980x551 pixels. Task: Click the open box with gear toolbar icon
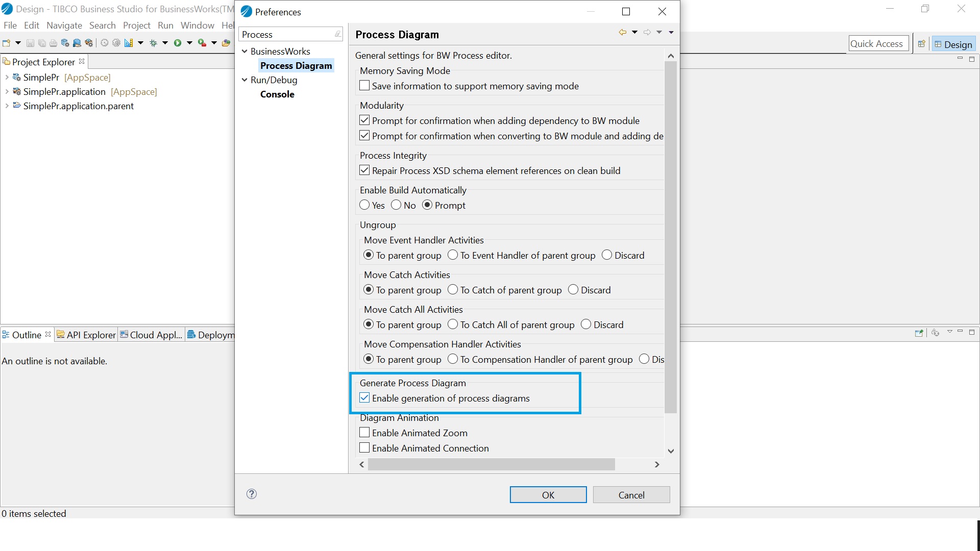[x=89, y=43]
